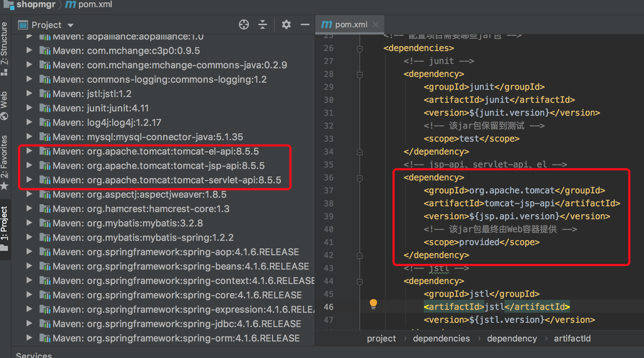Click 'provided' scope text on line 41

[479, 242]
